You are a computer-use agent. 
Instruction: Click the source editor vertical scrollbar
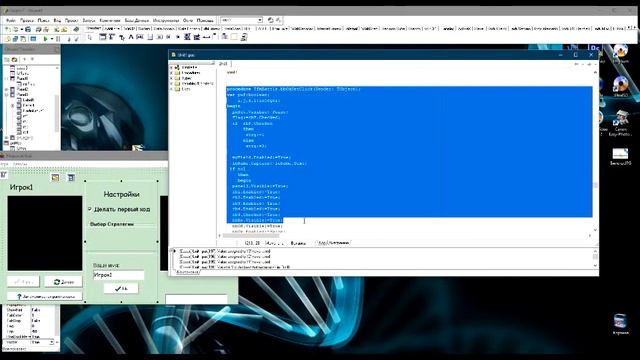[x=595, y=151]
